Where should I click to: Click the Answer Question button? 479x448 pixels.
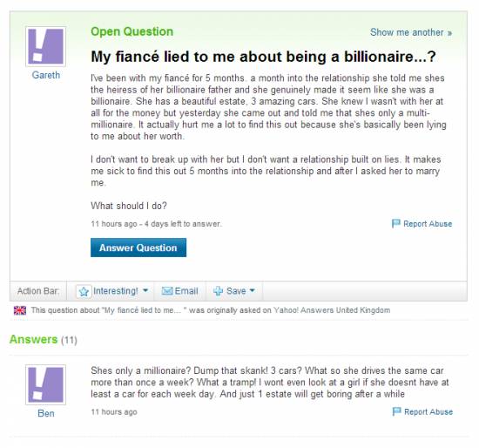[x=138, y=248]
